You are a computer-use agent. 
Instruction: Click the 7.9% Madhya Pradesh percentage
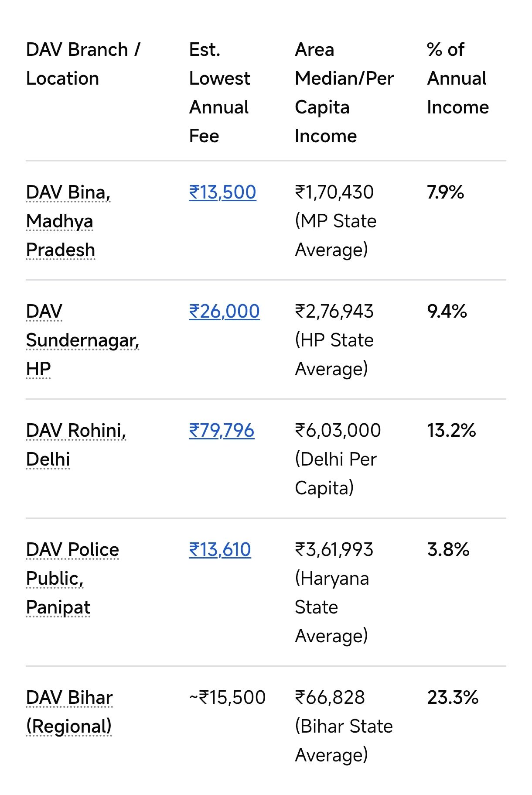point(445,192)
